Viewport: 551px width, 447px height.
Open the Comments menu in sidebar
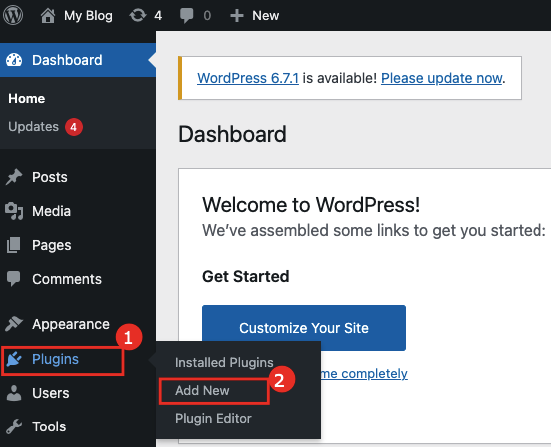click(67, 279)
